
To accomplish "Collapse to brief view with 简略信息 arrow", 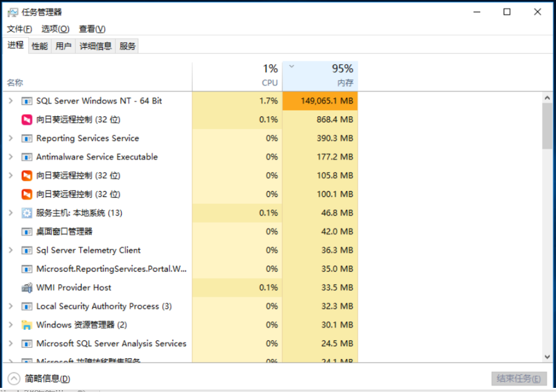I will [13, 378].
